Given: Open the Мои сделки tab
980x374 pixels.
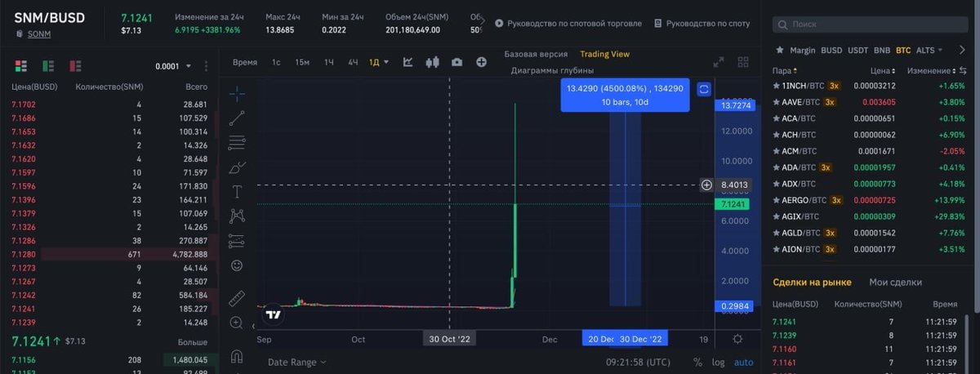Looking at the screenshot, I should pyautogui.click(x=895, y=283).
